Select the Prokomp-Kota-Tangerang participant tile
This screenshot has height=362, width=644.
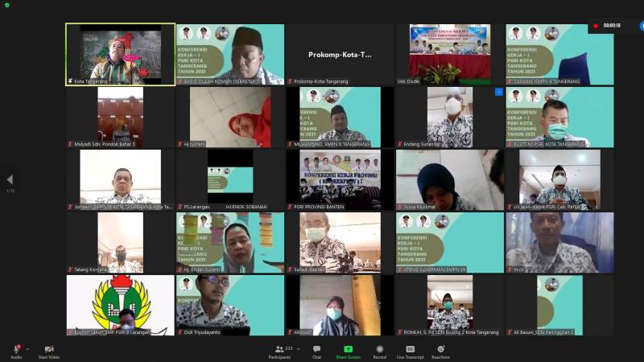(x=340, y=54)
